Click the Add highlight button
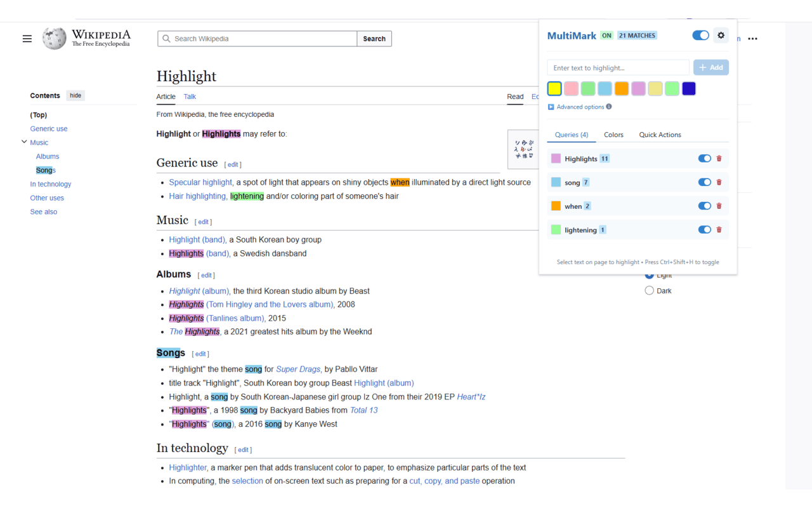The width and height of the screenshot is (812, 508). [x=711, y=67]
